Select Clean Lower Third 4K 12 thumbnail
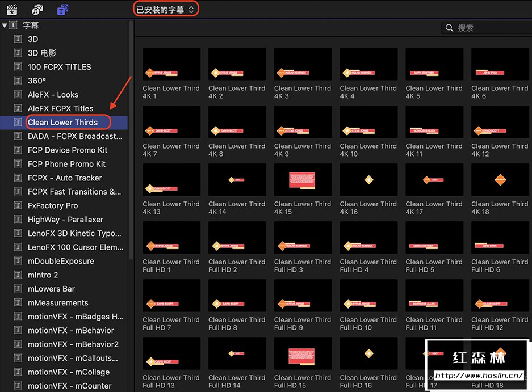Viewport: 532px width, 392px height. point(500,122)
